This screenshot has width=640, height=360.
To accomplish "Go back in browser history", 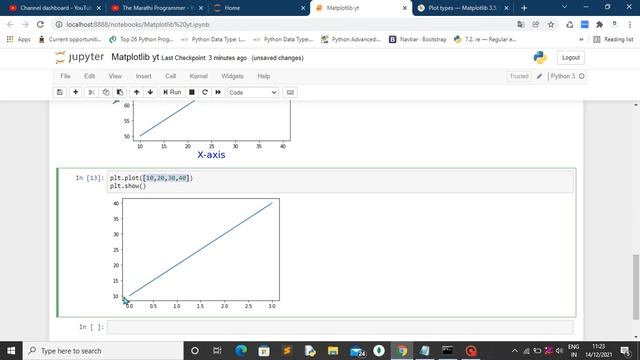I will tap(10, 24).
